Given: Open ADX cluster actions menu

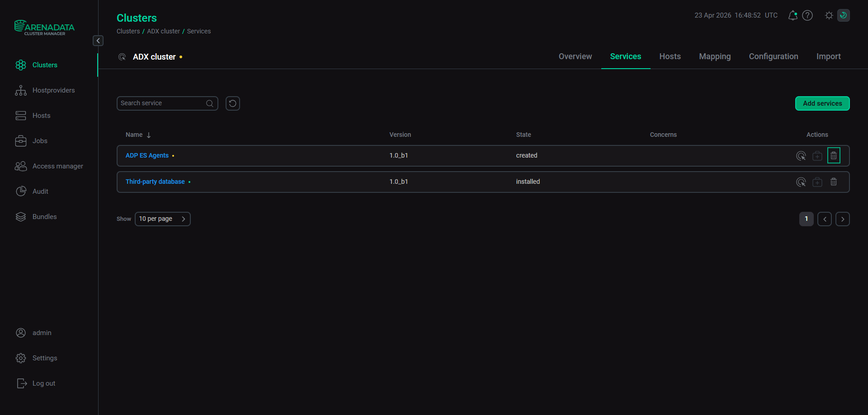Looking at the screenshot, I should tap(122, 57).
